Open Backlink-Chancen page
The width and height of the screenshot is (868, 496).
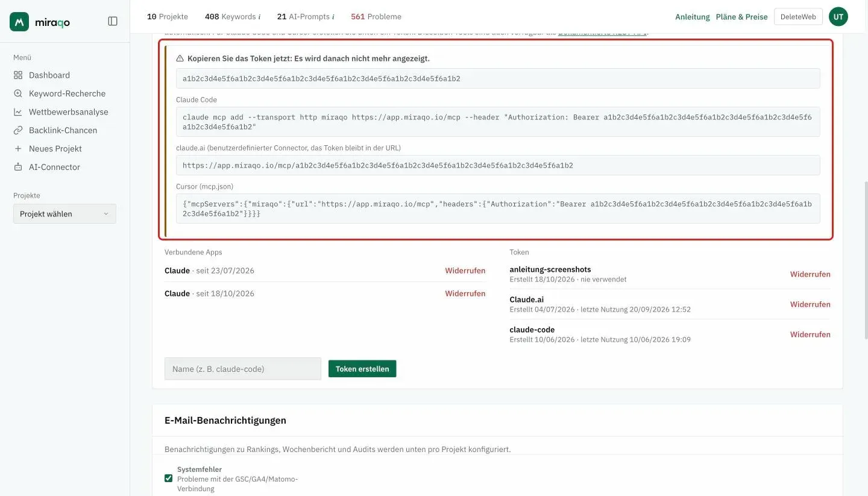(64, 130)
